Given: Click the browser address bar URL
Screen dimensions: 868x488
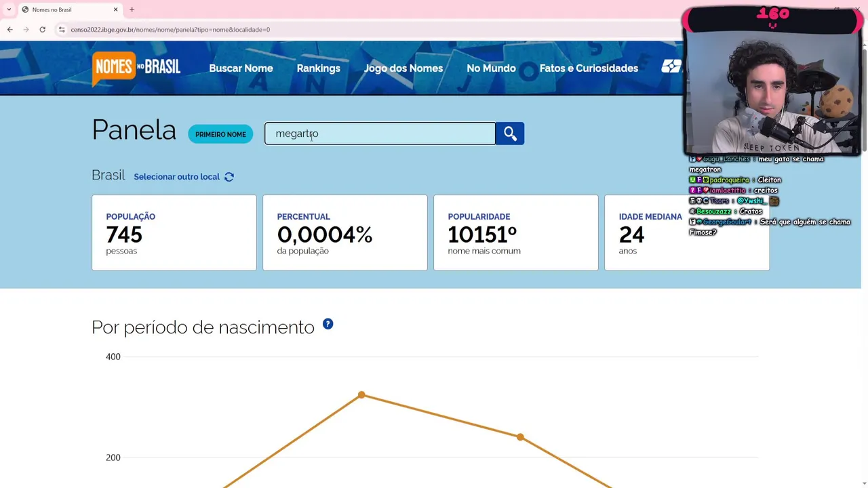Looking at the screenshot, I should click(170, 30).
